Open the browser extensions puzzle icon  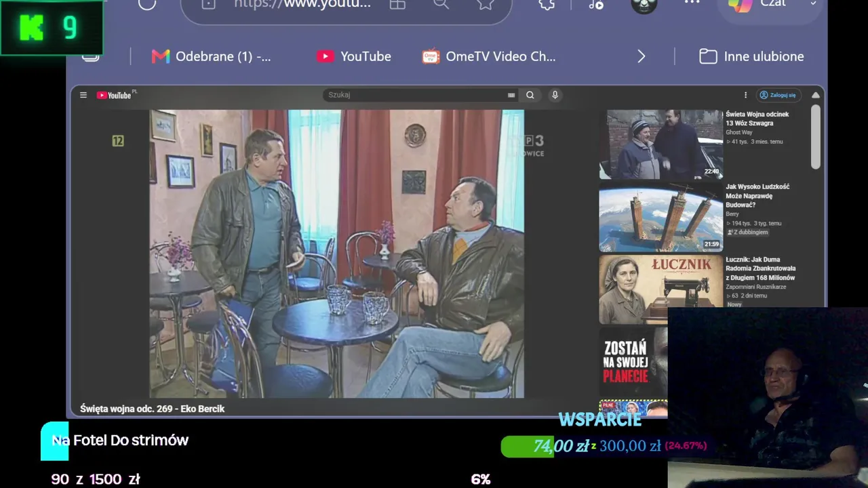[x=547, y=4]
